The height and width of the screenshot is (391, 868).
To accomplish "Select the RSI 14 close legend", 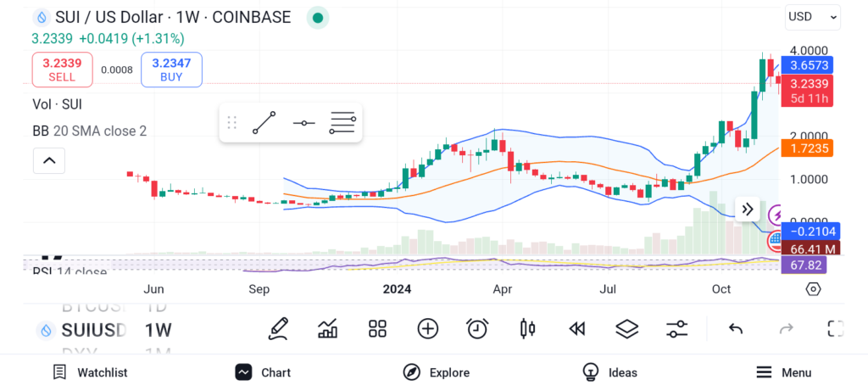I will [70, 272].
